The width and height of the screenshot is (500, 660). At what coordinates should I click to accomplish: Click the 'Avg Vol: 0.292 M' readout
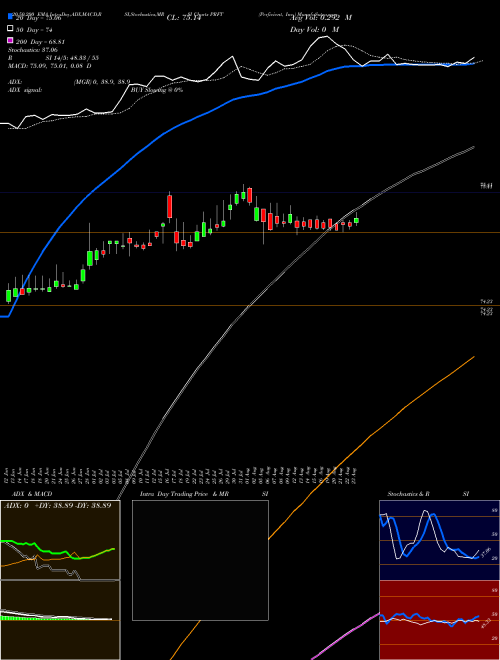321,17
